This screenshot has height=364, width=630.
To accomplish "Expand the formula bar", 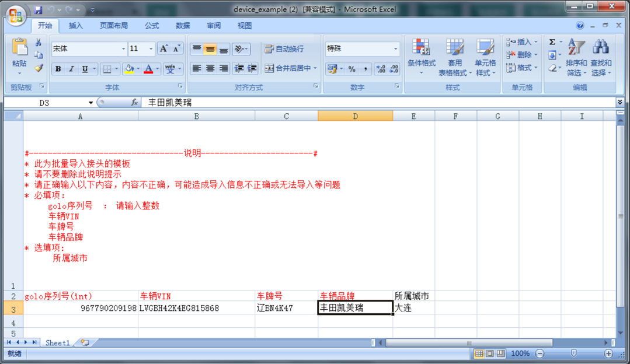I will (620, 103).
